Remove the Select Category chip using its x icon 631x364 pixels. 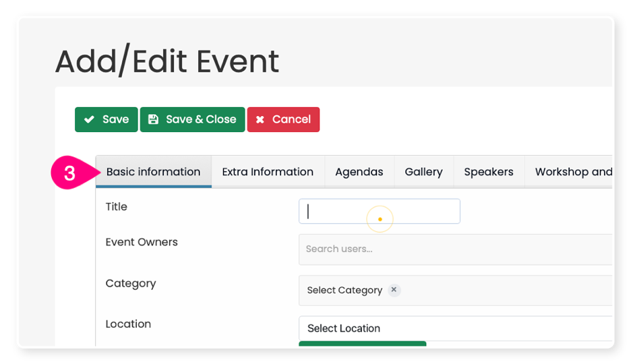tap(394, 290)
